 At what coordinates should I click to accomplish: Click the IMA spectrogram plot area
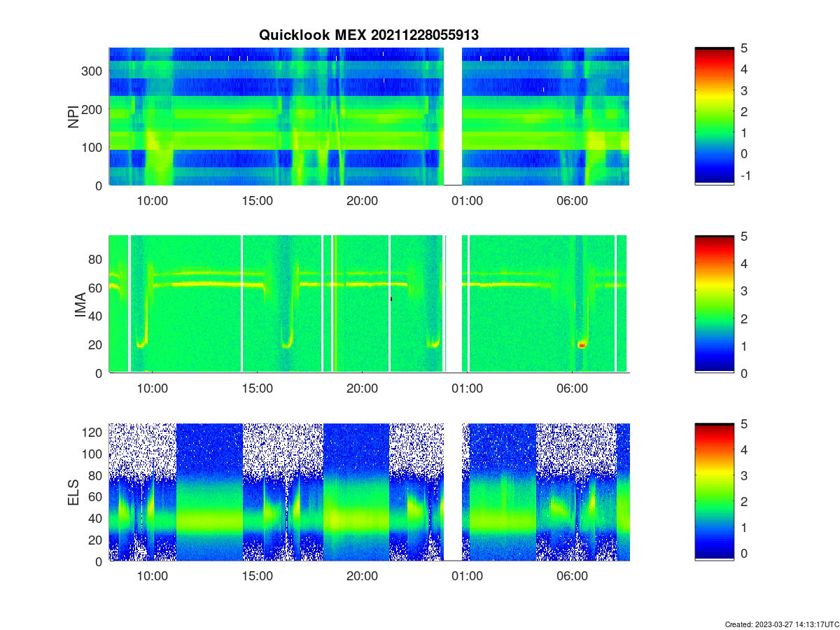369,304
